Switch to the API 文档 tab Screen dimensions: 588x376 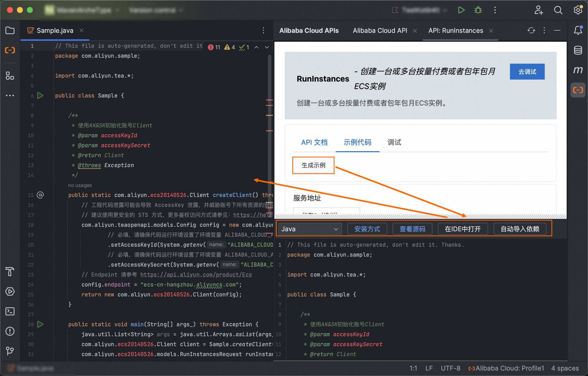coord(314,142)
